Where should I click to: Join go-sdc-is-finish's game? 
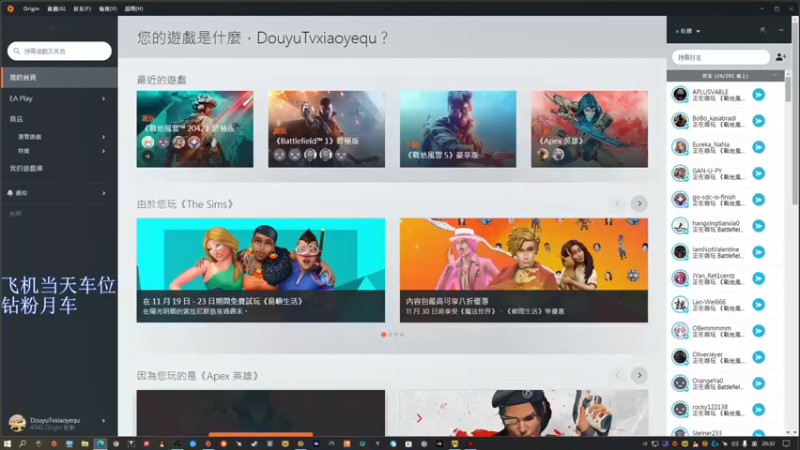[x=759, y=199]
